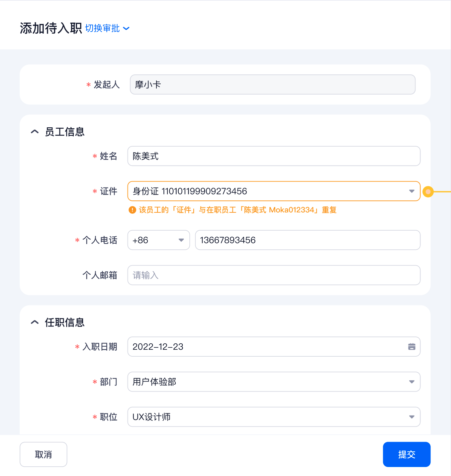This screenshot has height=476, width=451.
Task: Open the 切换审批 dropdown
Action: [107, 28]
